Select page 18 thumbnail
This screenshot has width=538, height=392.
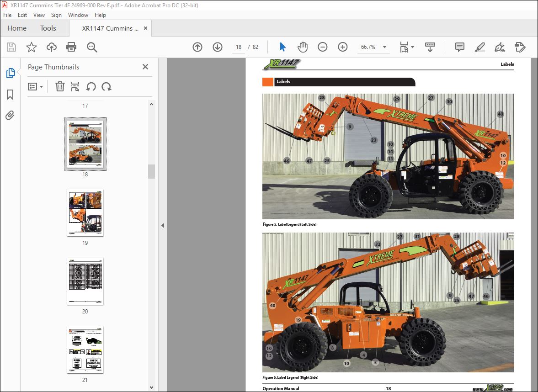[85, 144]
